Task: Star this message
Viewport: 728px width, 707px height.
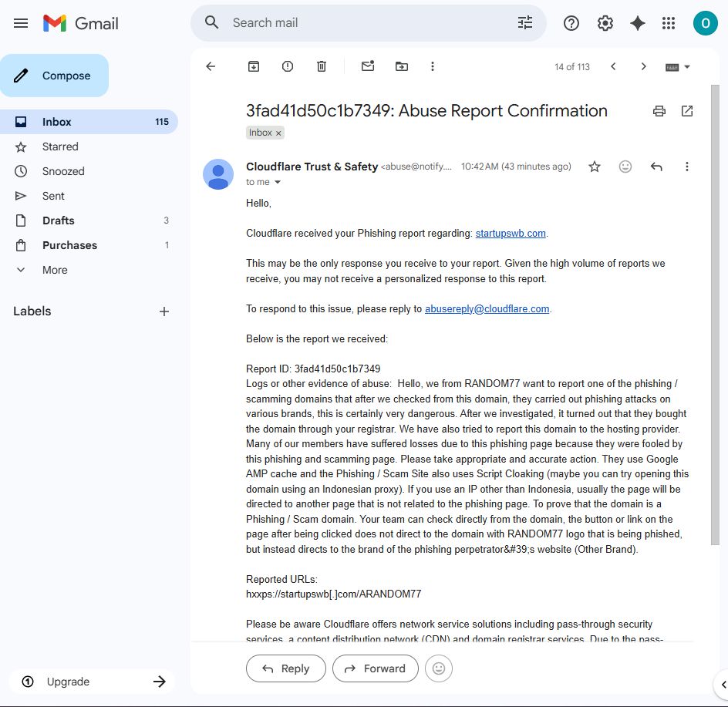Action: (x=595, y=167)
